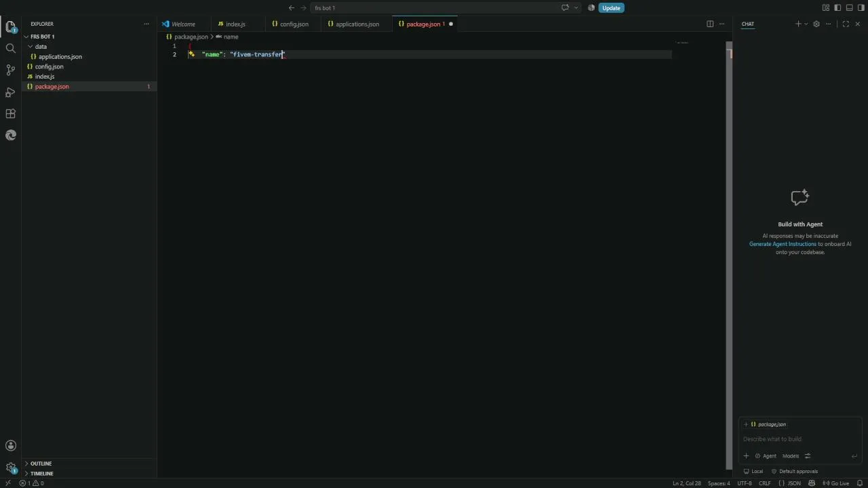Screen dimensions: 868x488
Task: Open chat panel More Actions ellipsis
Action: [828, 24]
